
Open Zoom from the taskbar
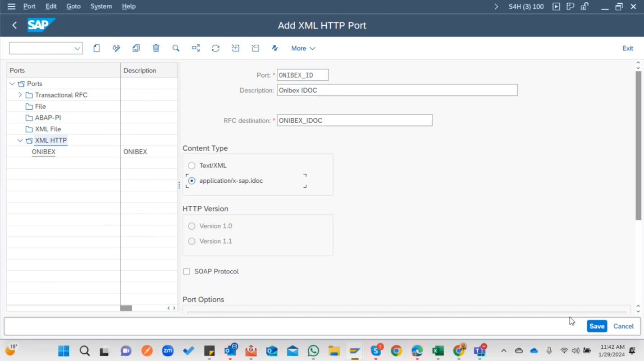click(168, 351)
